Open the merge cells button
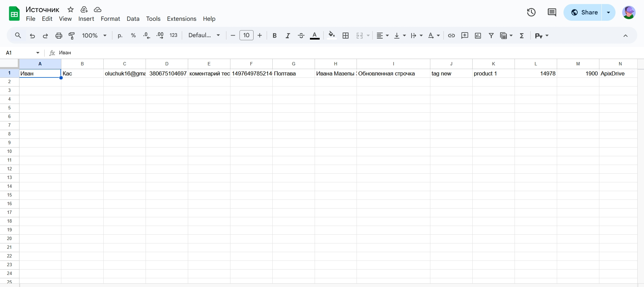Image resolution: width=644 pixels, height=287 pixels. point(360,36)
